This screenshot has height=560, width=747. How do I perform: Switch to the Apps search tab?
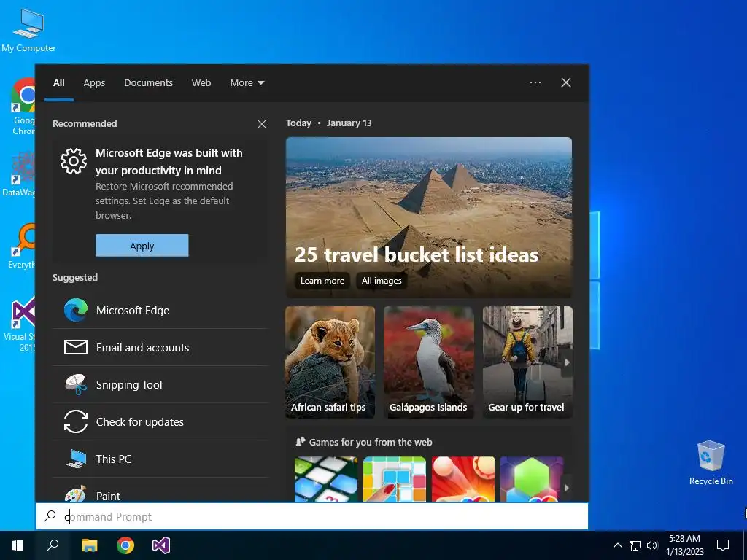pyautogui.click(x=94, y=83)
